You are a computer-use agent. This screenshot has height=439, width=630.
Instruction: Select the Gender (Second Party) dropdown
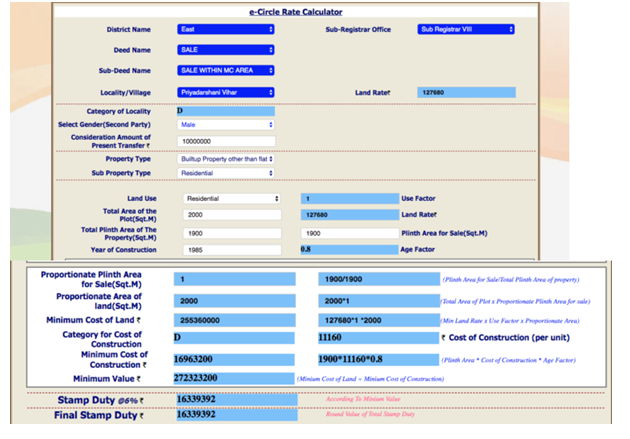226,125
